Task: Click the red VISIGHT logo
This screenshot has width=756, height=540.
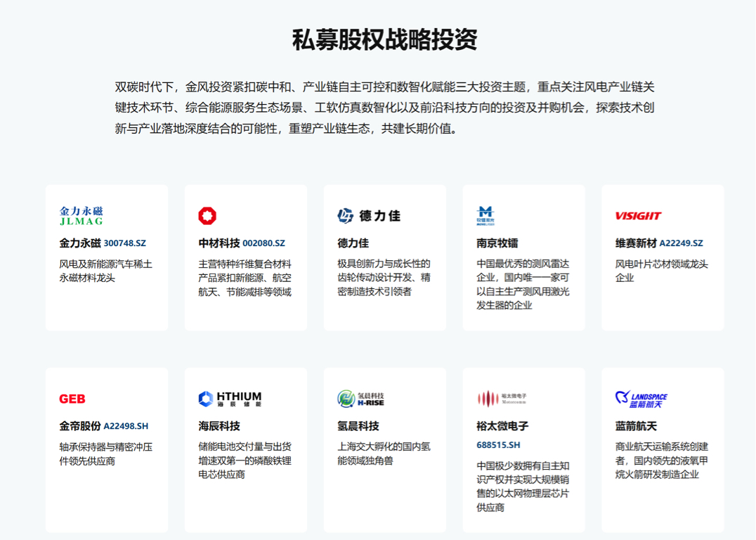Action: pyautogui.click(x=639, y=216)
